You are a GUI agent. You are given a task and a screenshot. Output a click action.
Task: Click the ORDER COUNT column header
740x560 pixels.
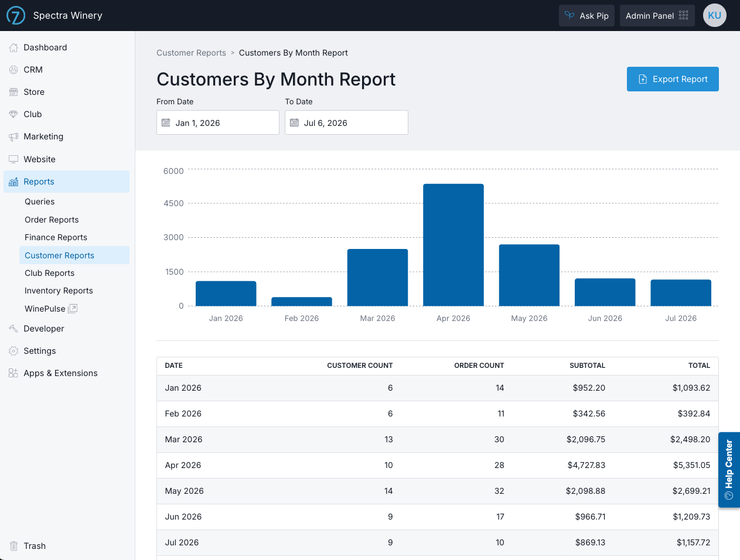[x=479, y=366]
